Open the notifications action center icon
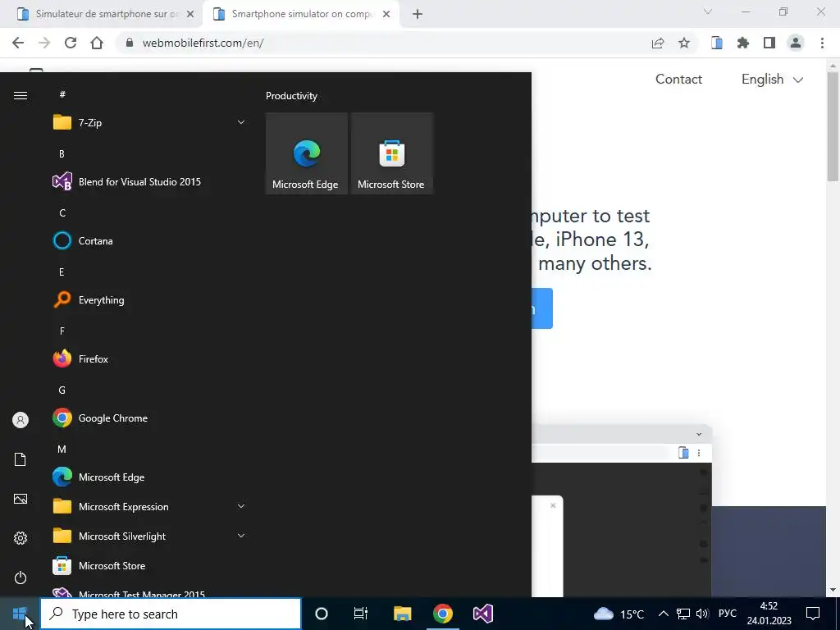The width and height of the screenshot is (840, 630). pyautogui.click(x=813, y=614)
